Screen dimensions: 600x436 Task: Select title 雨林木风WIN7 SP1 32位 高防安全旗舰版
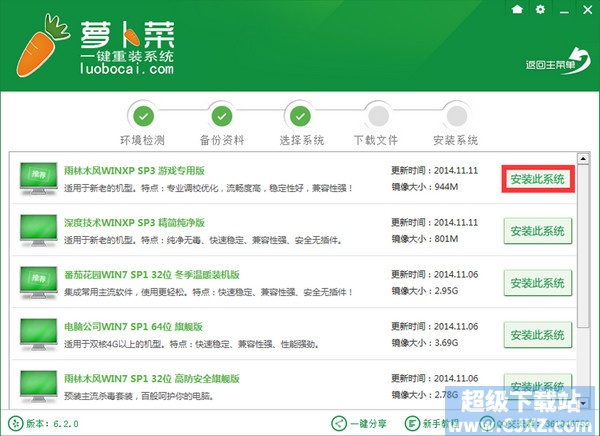[152, 379]
